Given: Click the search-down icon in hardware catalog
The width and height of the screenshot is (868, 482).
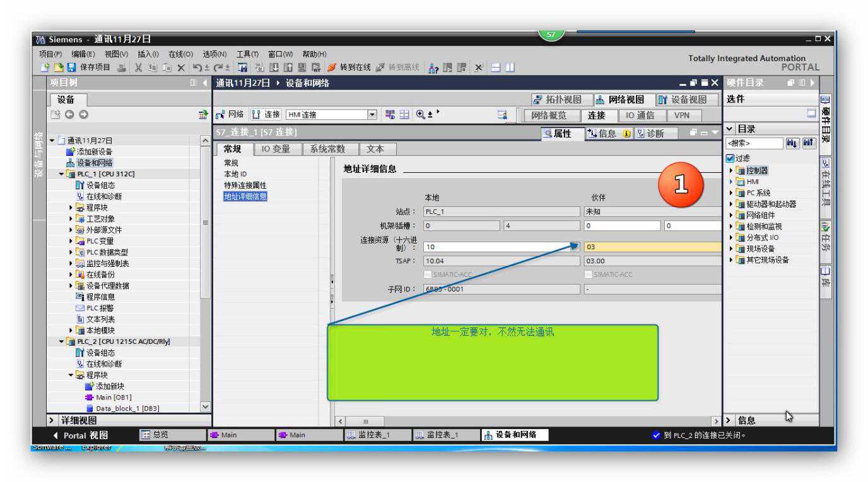Looking at the screenshot, I should (792, 144).
